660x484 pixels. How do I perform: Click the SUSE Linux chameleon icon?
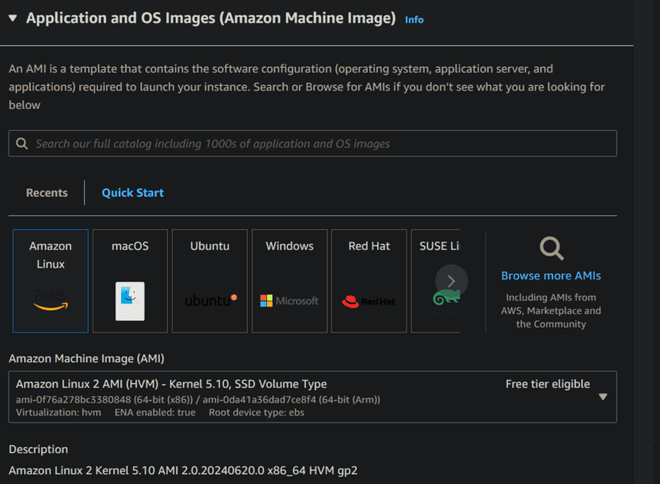pyautogui.click(x=445, y=298)
